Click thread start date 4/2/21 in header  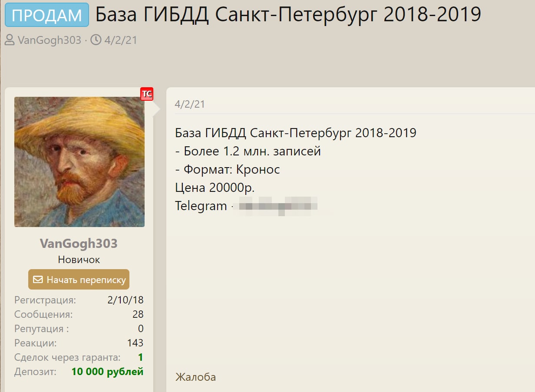[x=121, y=40]
